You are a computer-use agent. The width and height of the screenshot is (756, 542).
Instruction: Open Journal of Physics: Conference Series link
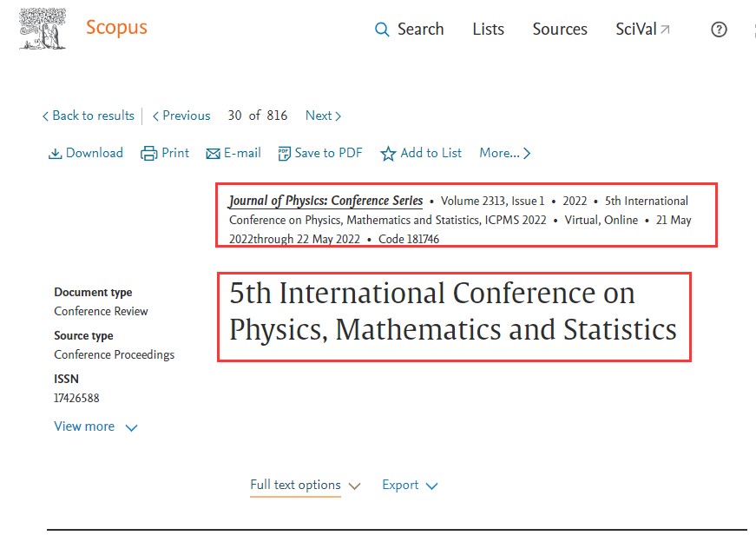pyautogui.click(x=325, y=201)
